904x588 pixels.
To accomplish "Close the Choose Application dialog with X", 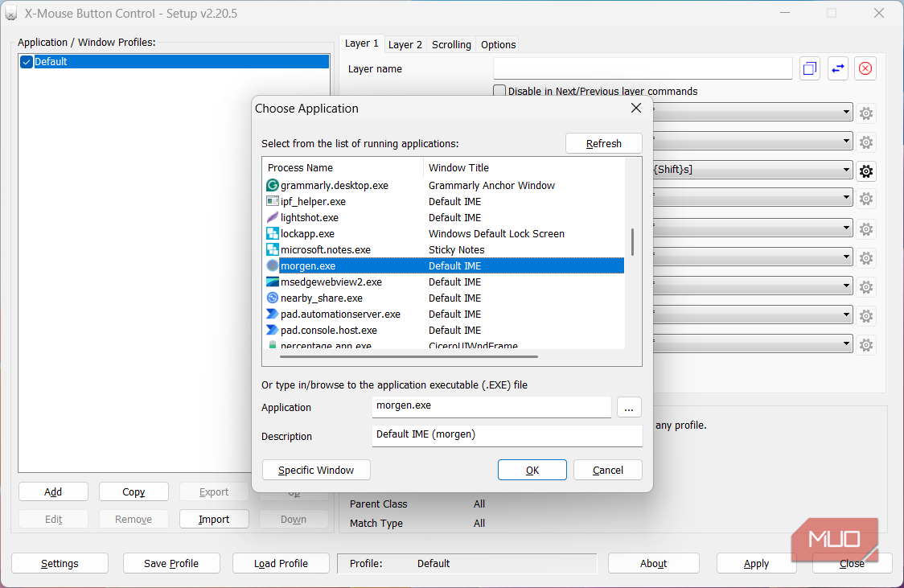I will (636, 108).
